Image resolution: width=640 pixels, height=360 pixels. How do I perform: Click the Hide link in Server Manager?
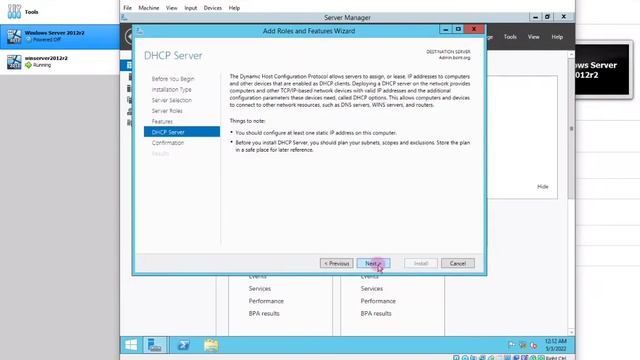(x=542, y=187)
